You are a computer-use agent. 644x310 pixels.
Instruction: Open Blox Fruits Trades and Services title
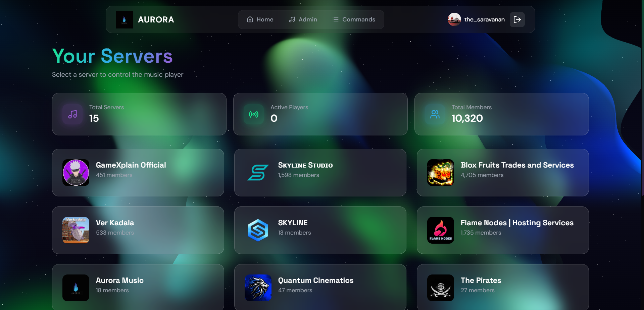[517, 165]
